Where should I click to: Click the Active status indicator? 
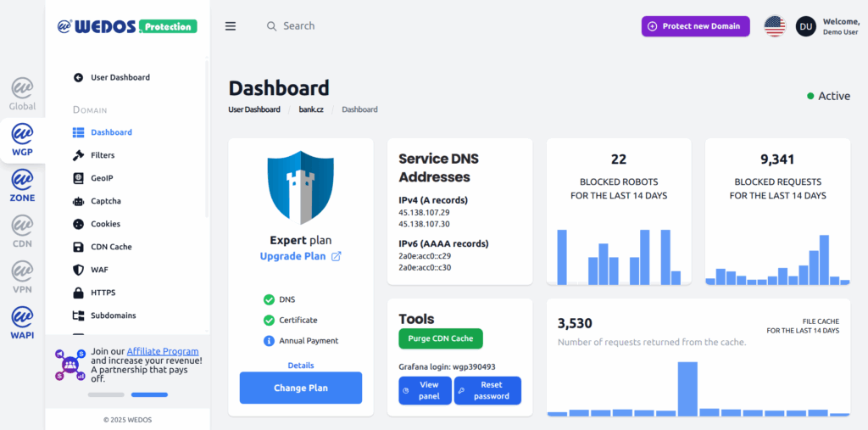point(828,96)
